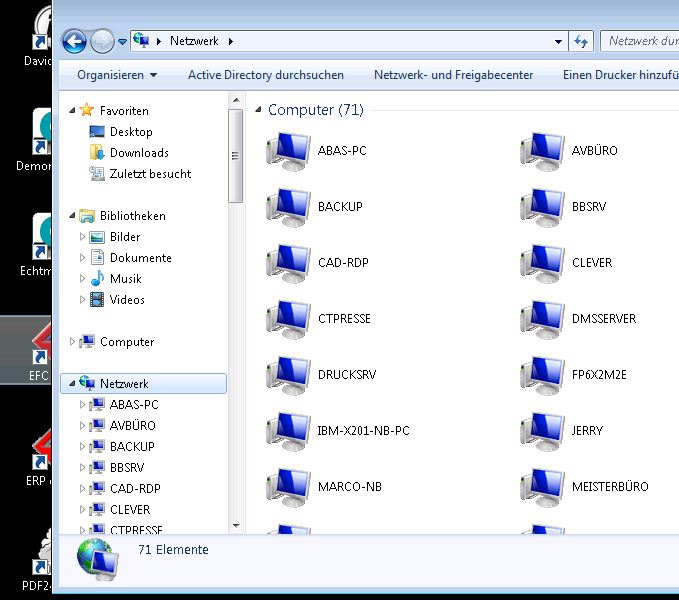
Task: Click the navigation pane scroll up arrow
Action: (236, 100)
